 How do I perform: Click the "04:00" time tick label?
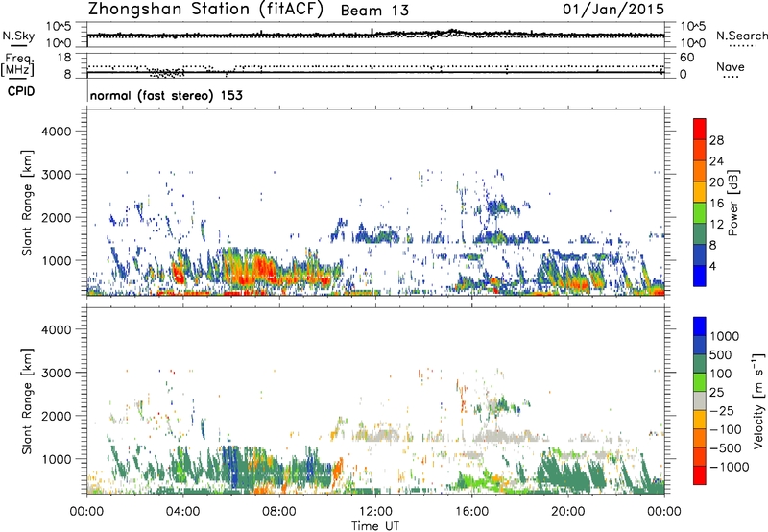182,512
